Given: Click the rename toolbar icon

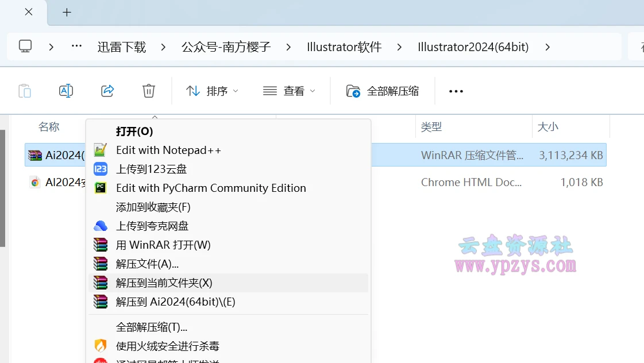Looking at the screenshot, I should point(65,90).
